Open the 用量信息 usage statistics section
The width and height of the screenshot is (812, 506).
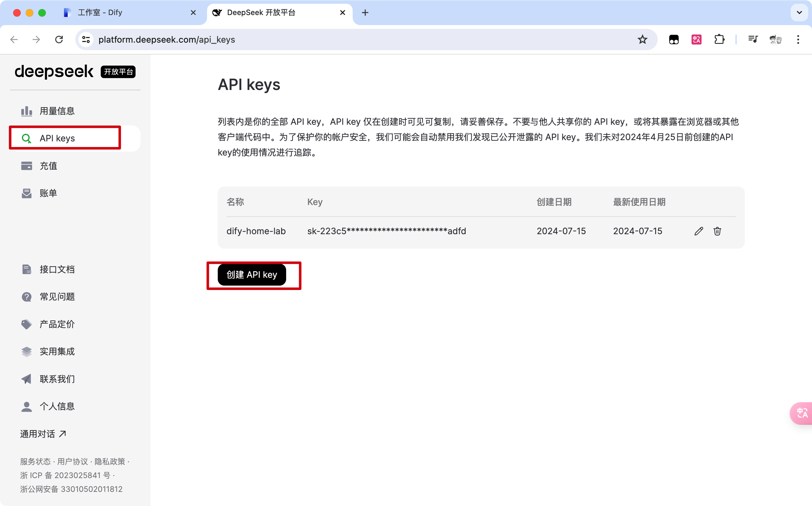(56, 111)
